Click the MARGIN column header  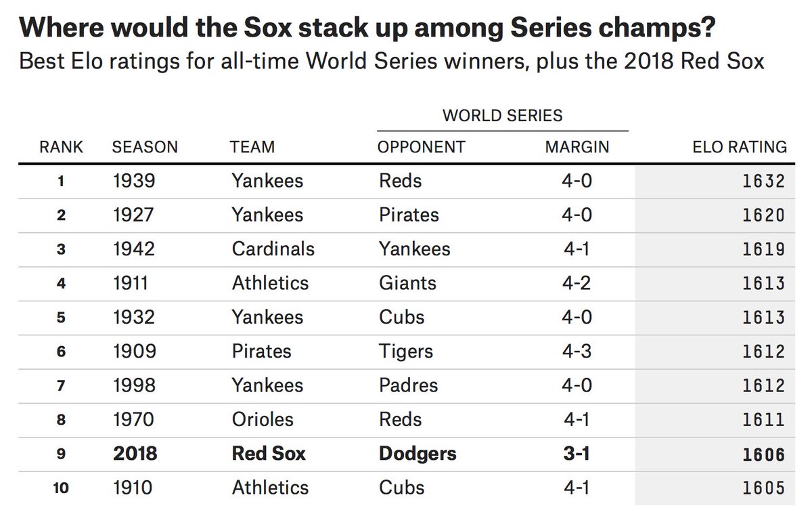[x=577, y=146]
